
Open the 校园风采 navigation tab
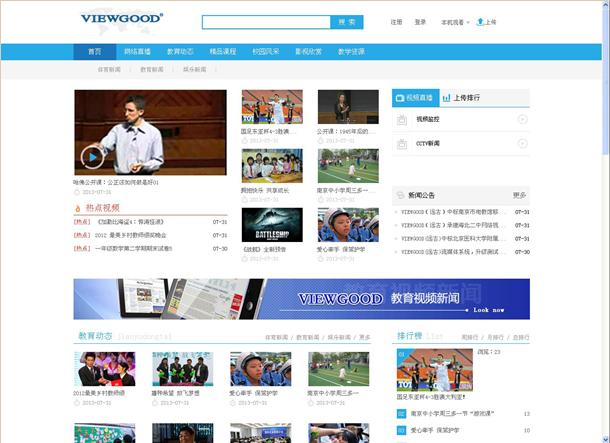tap(266, 52)
